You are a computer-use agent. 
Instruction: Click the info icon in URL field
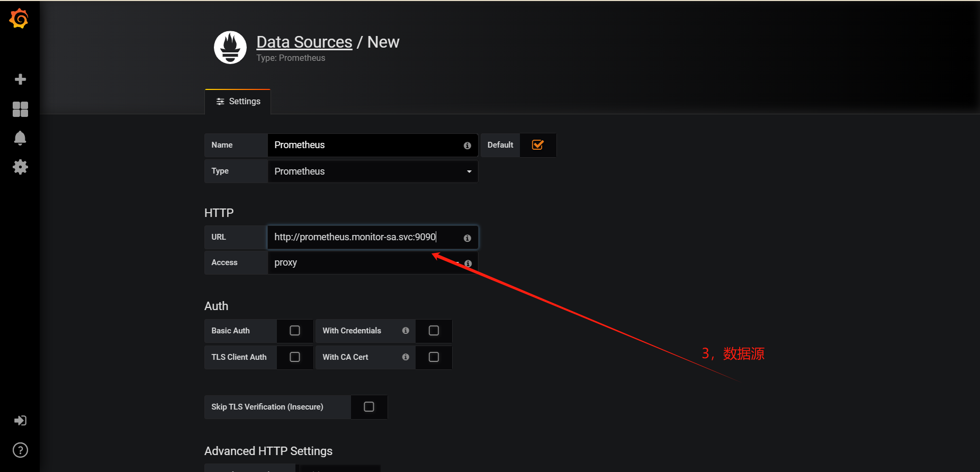467,238
